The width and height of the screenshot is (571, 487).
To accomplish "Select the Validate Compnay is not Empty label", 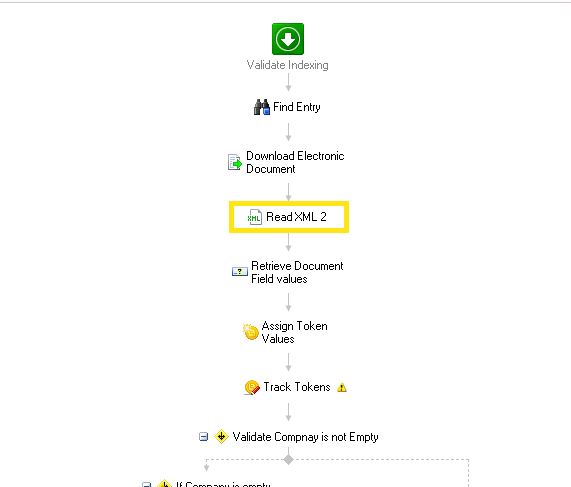I will click(x=305, y=437).
